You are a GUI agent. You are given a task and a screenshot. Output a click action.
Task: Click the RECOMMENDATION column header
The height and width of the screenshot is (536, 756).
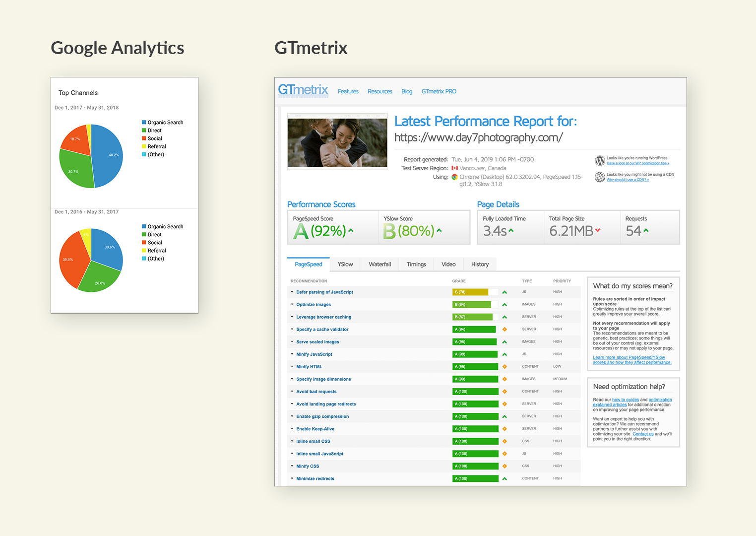pos(309,281)
